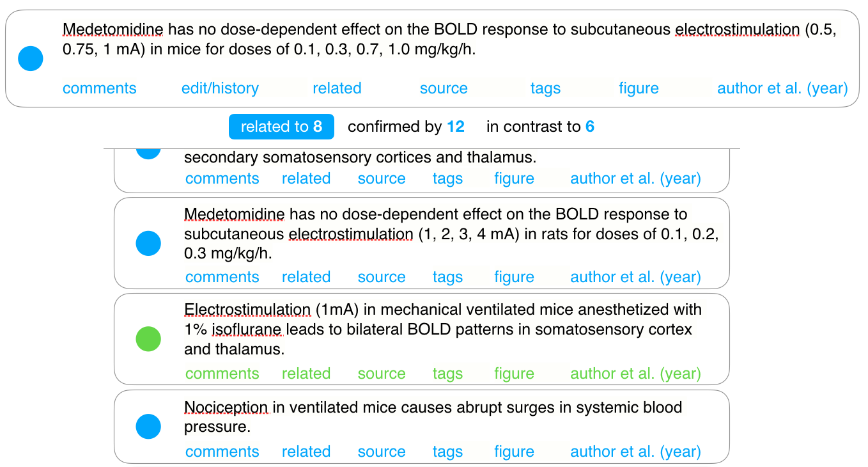Open the figure for the main statement

(x=639, y=88)
